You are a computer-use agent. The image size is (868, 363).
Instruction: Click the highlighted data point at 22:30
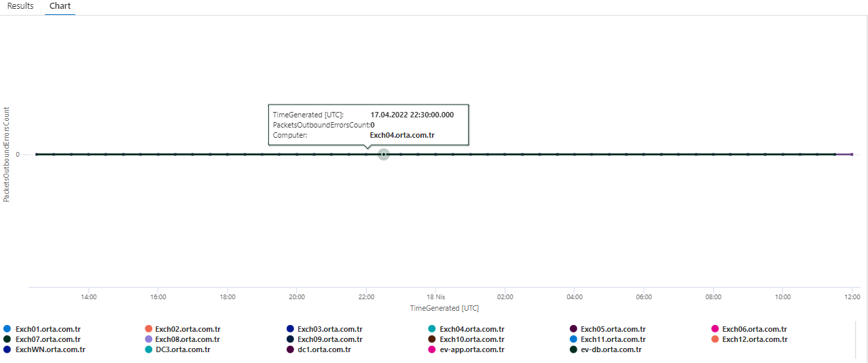pyautogui.click(x=384, y=155)
